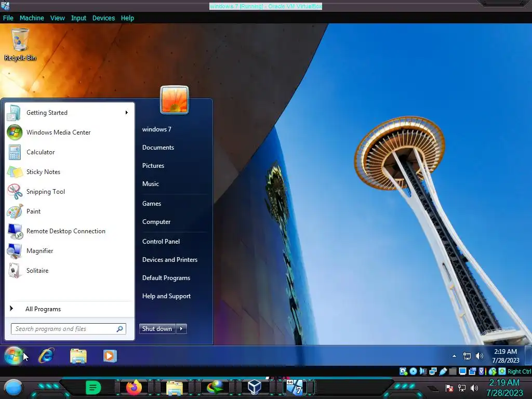Click the guest Windows 7 Start orb
The width and height of the screenshot is (532, 399).
tap(13, 356)
